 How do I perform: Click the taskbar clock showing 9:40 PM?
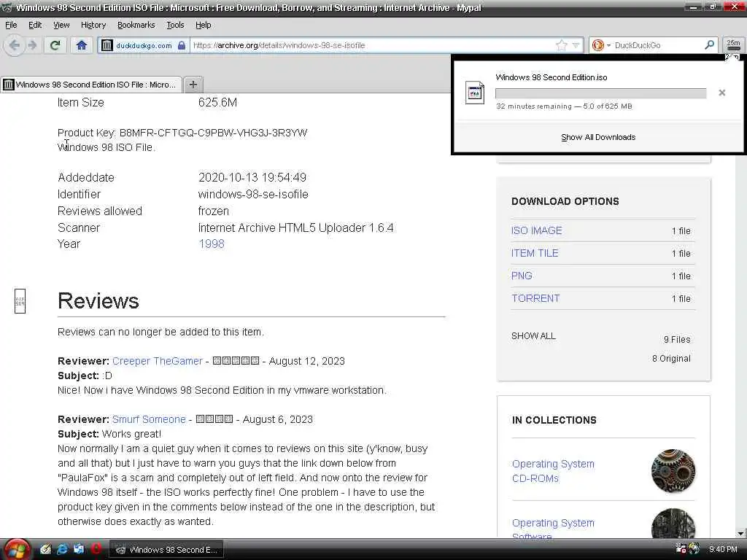pos(723,549)
